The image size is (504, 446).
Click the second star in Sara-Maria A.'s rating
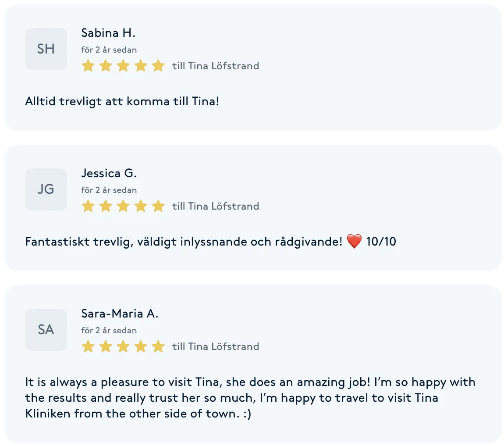pyautogui.click(x=106, y=347)
